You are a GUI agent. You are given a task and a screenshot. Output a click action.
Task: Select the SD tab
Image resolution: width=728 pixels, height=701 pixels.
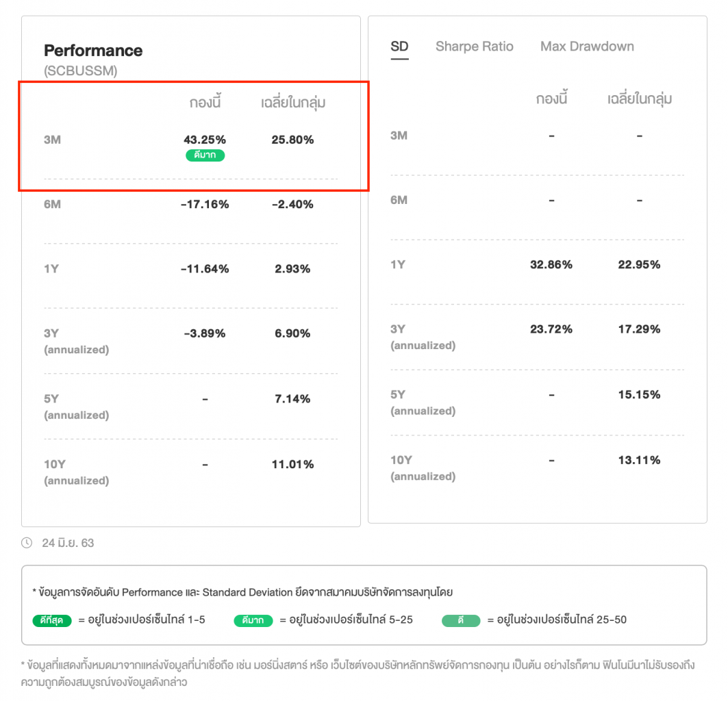pyautogui.click(x=399, y=47)
